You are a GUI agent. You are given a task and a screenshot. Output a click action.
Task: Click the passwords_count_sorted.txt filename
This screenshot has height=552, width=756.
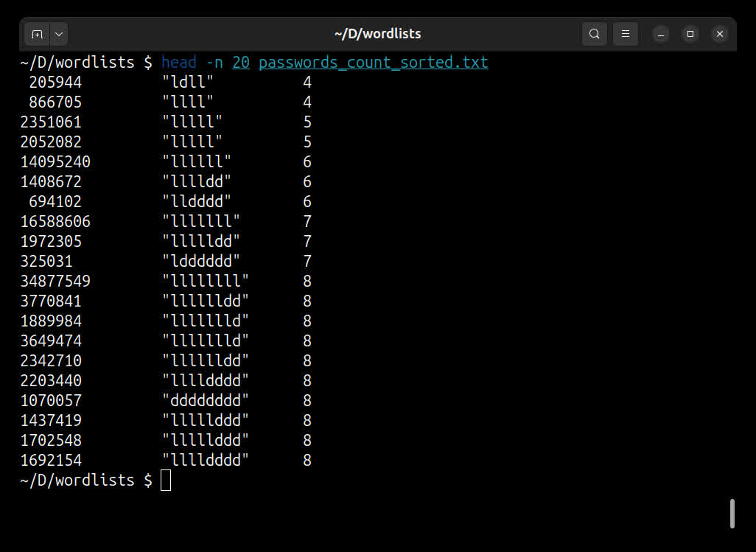click(373, 63)
